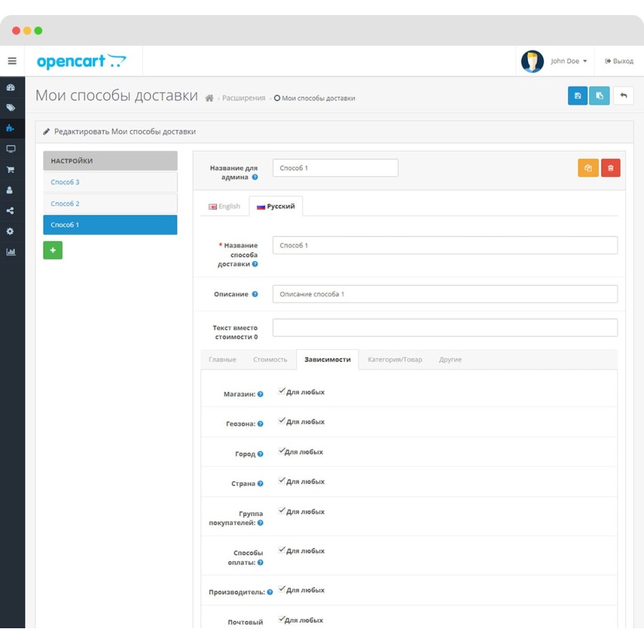Click help icon next to Группа покупателей

[260, 523]
